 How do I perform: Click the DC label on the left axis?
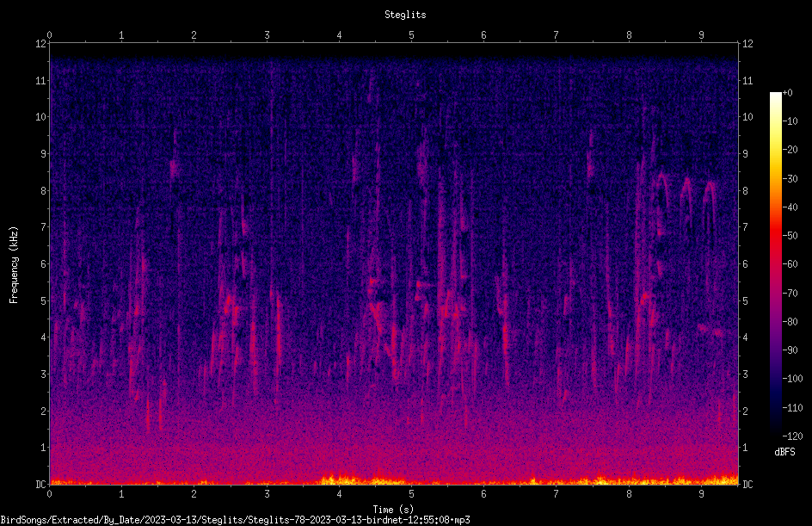pyautogui.click(x=41, y=485)
